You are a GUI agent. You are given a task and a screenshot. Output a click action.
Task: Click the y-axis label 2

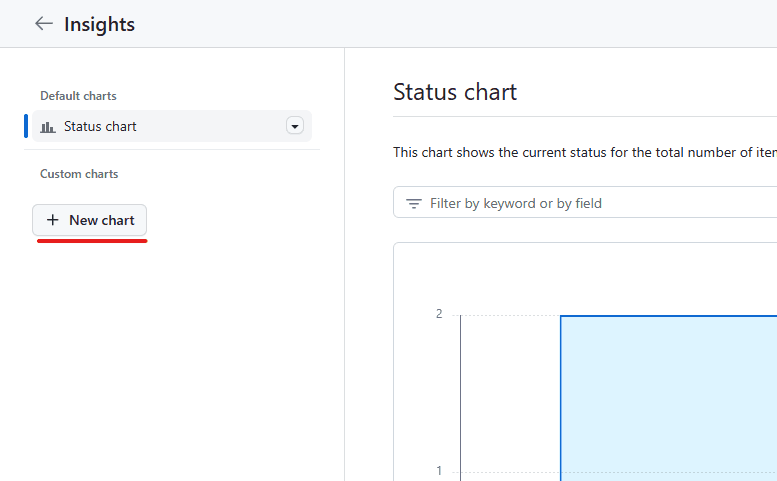(x=439, y=314)
